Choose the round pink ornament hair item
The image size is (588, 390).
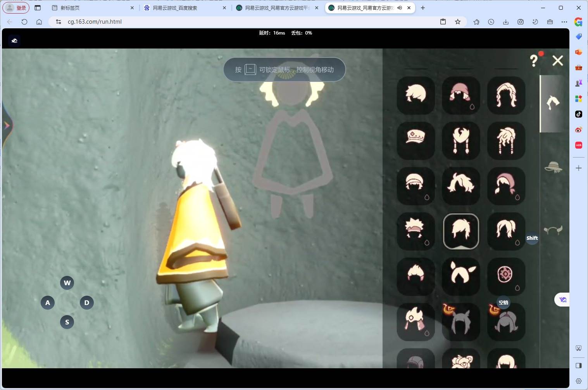(x=506, y=276)
